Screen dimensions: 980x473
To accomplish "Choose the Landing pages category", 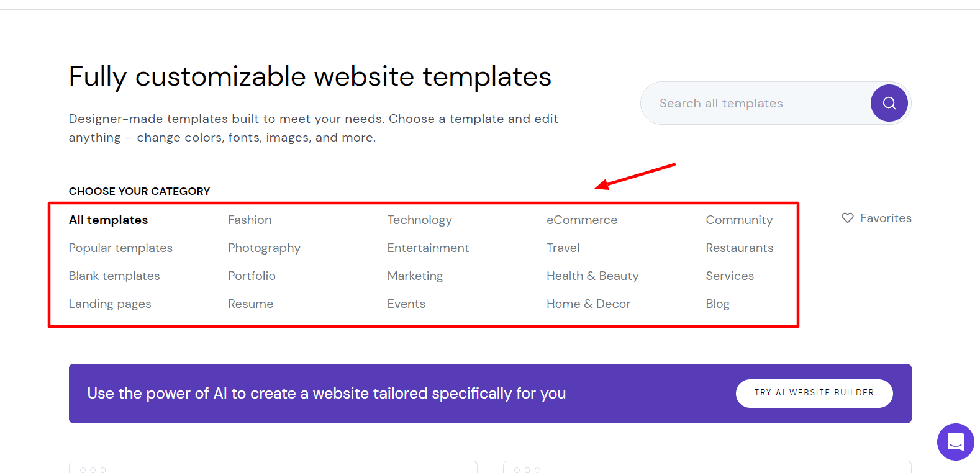I will coord(110,304).
